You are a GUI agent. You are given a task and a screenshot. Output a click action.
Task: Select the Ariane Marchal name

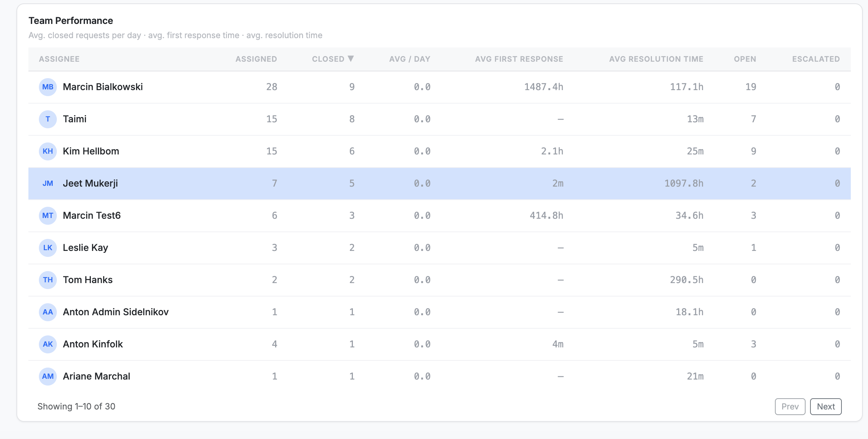[96, 376]
